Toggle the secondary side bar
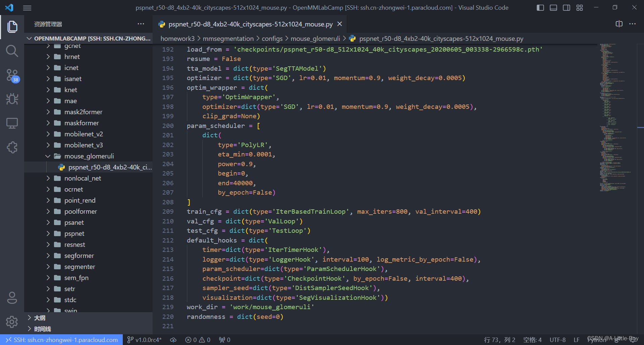The width and height of the screenshot is (644, 345). 567,8
